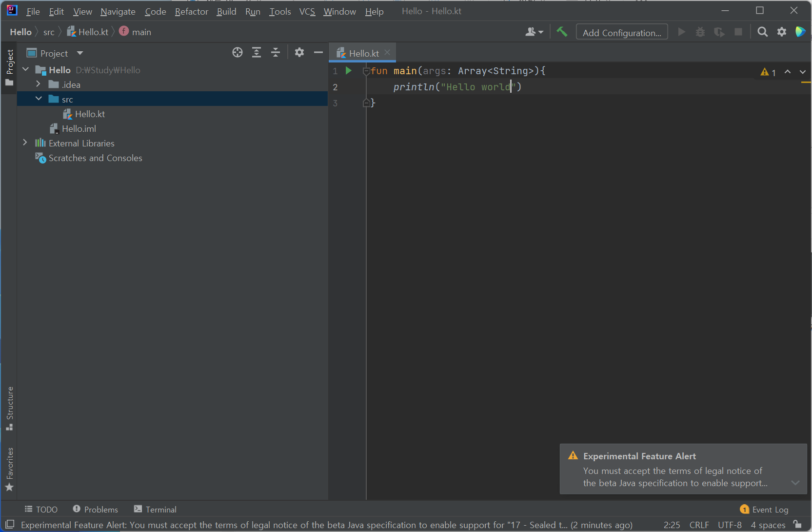The image size is (812, 532).
Task: Open Project panel gear options
Action: coord(299,53)
